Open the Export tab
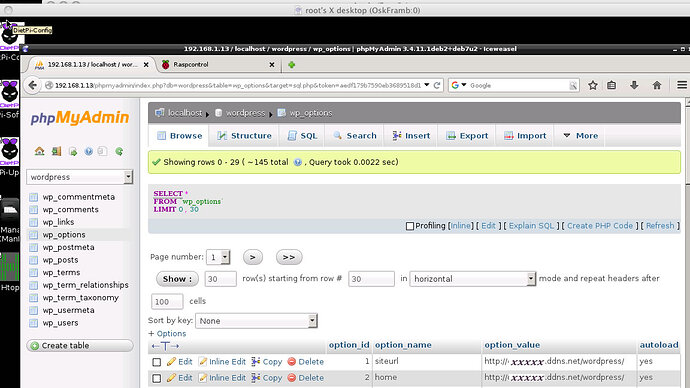690x388 pixels. pyautogui.click(x=467, y=135)
